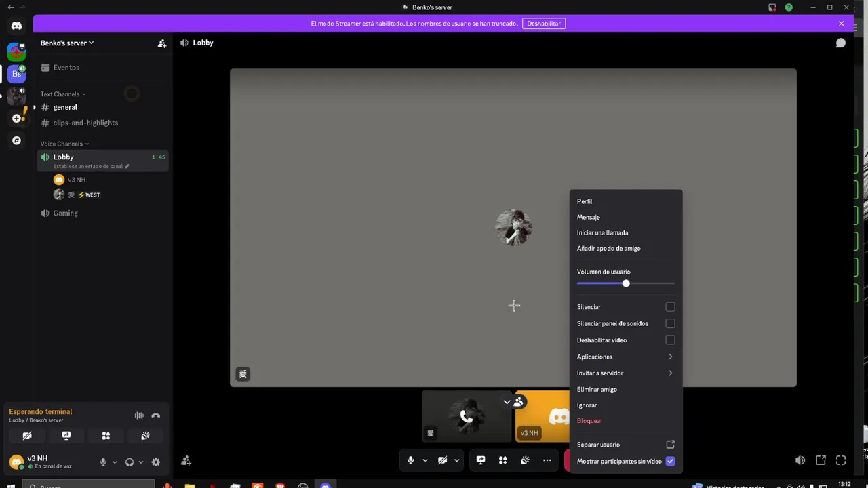Click the v3 NH yellow participant tile
Viewport: 868px width, 488px height.
[x=542, y=416]
